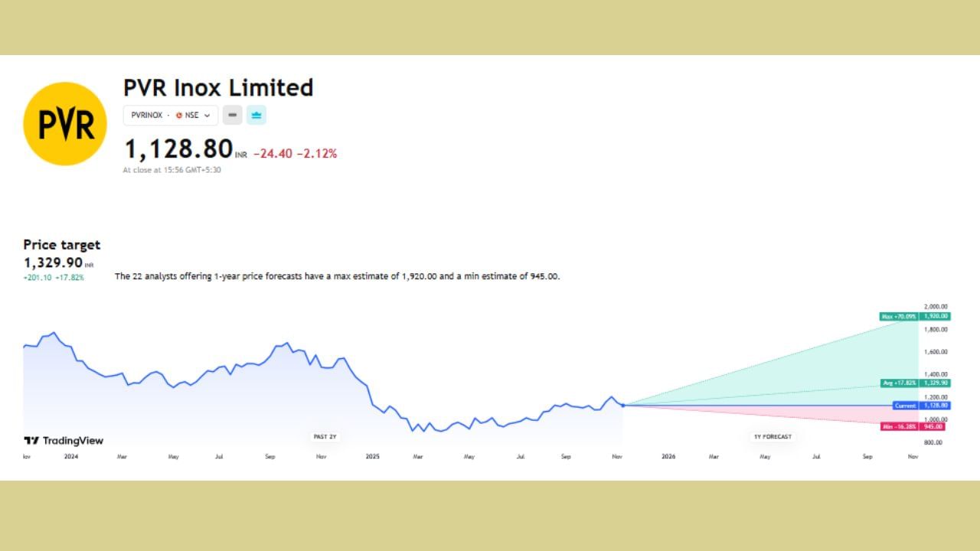Click the blue crown badge icon

256,116
